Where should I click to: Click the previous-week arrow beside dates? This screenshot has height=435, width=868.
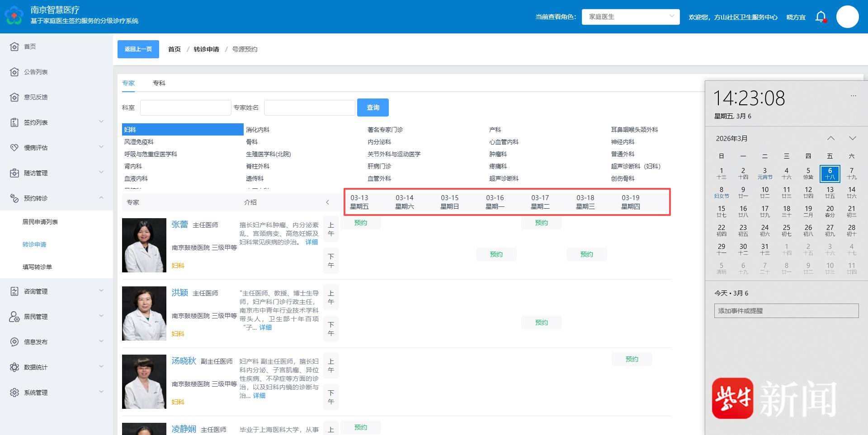(x=328, y=202)
